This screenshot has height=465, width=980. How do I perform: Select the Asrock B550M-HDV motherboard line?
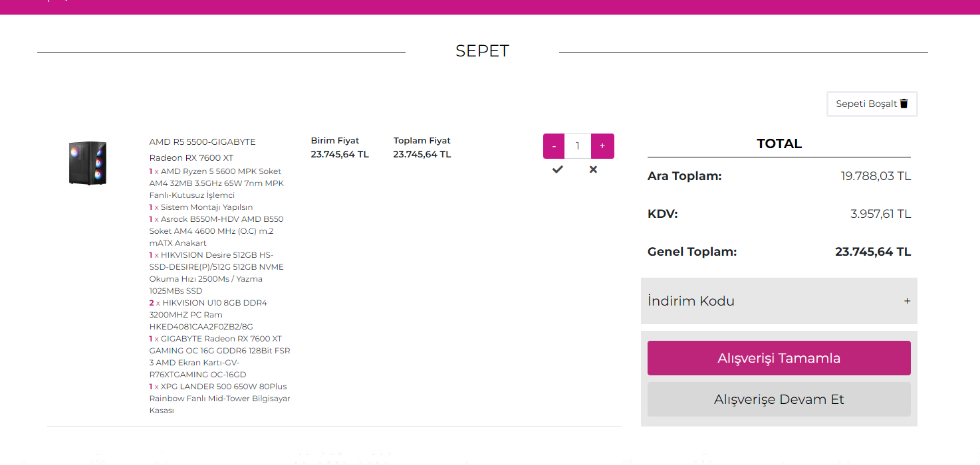217,231
